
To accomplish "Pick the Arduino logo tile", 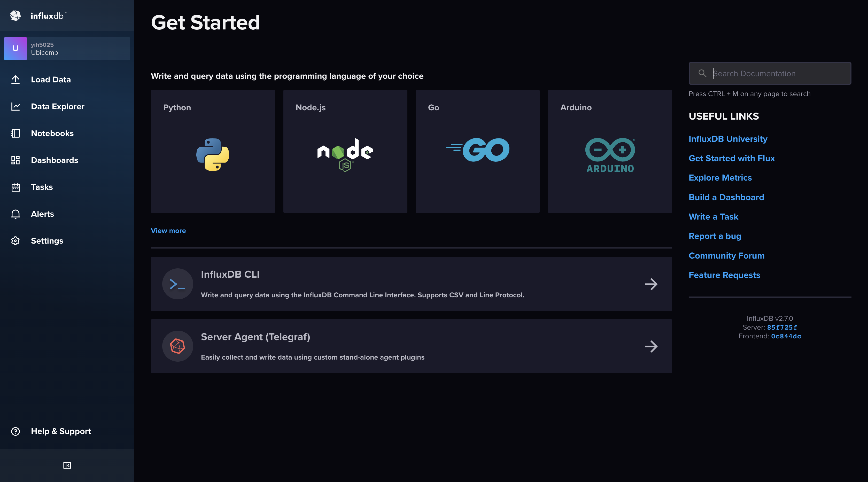I will 610,155.
